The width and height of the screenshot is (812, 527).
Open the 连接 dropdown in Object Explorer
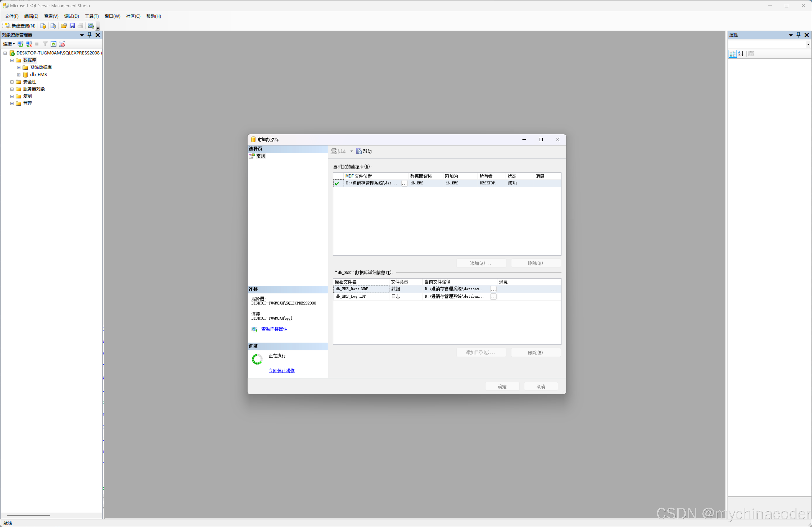[x=9, y=44]
